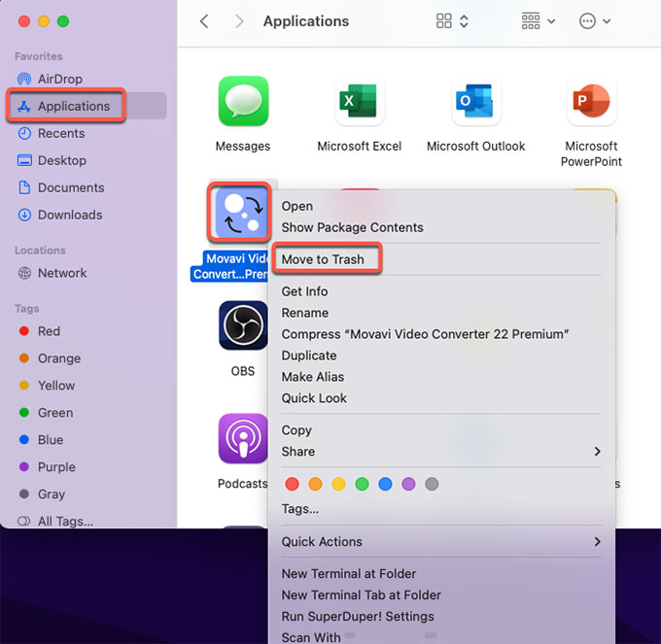
Task: Choose New Terminal at Folder
Action: click(349, 574)
